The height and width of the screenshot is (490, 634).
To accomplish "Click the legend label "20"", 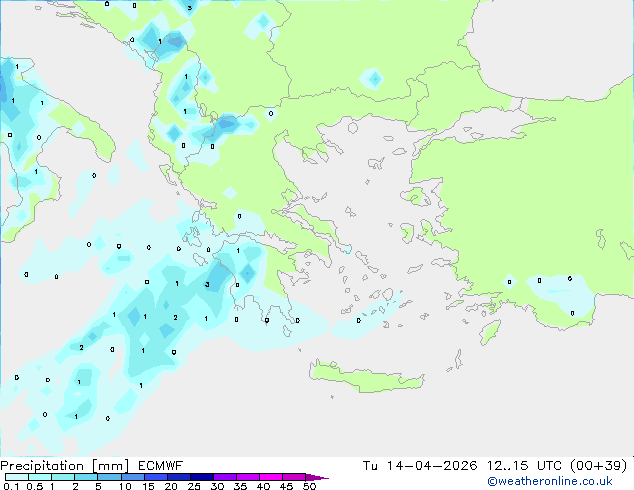I will [x=171, y=486].
